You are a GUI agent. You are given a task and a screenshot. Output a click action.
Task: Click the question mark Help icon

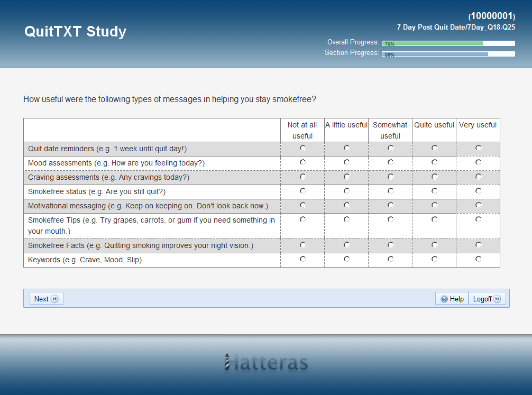444,299
